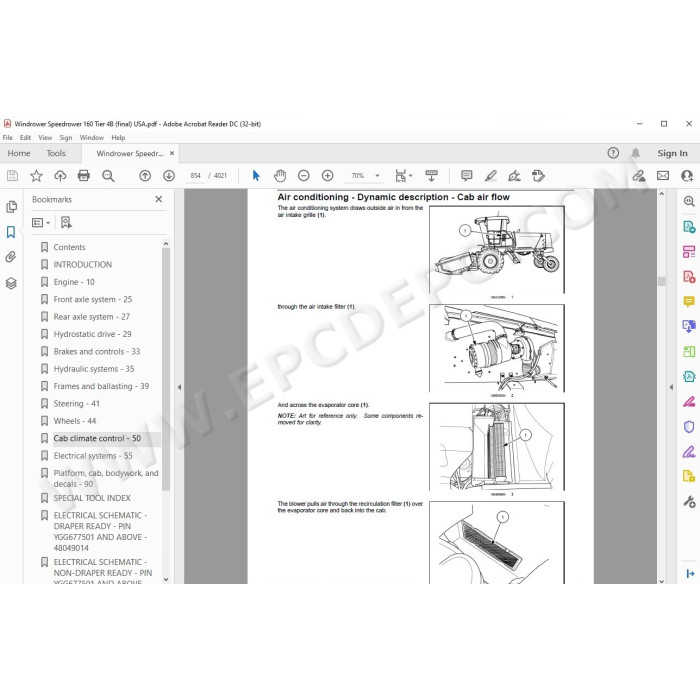This screenshot has height=700, width=700.
Task: Click the sign document pen icon
Action: [514, 176]
